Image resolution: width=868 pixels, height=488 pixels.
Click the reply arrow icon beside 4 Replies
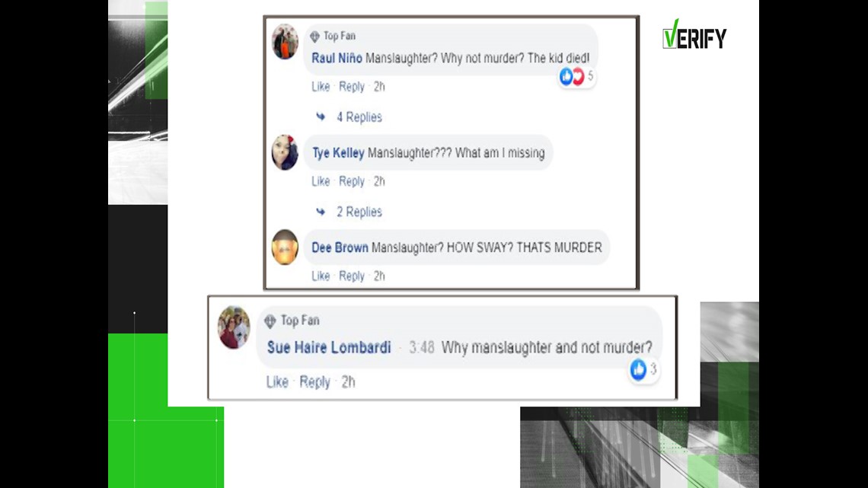click(x=321, y=116)
